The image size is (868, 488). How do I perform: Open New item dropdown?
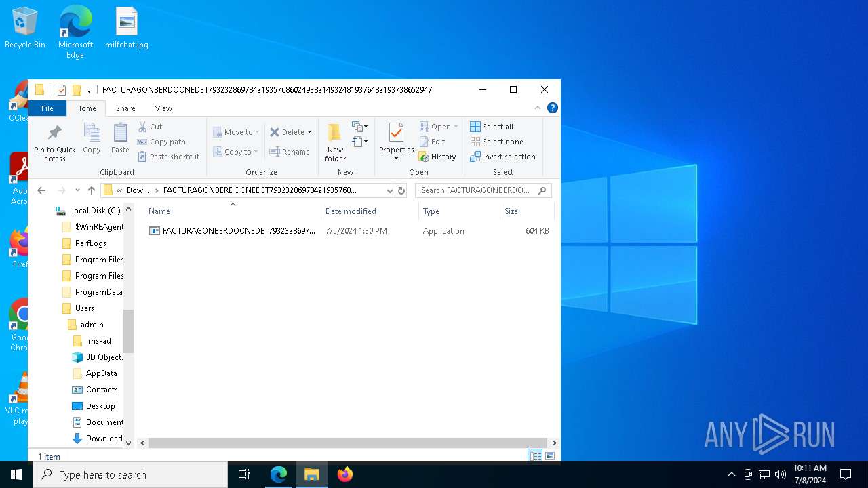[x=360, y=127]
